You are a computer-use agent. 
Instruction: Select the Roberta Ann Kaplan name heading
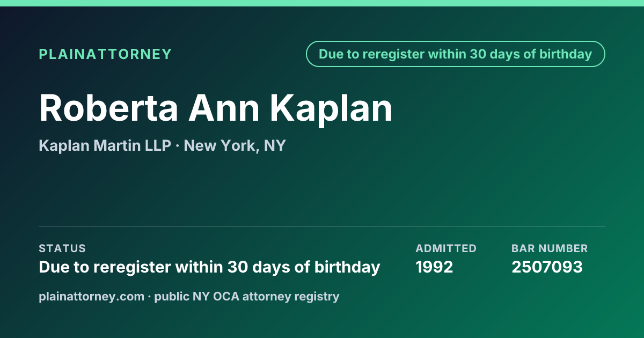216,108
